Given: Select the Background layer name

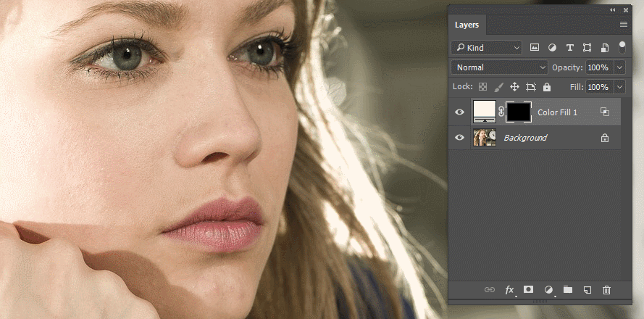Looking at the screenshot, I should pyautogui.click(x=525, y=138).
